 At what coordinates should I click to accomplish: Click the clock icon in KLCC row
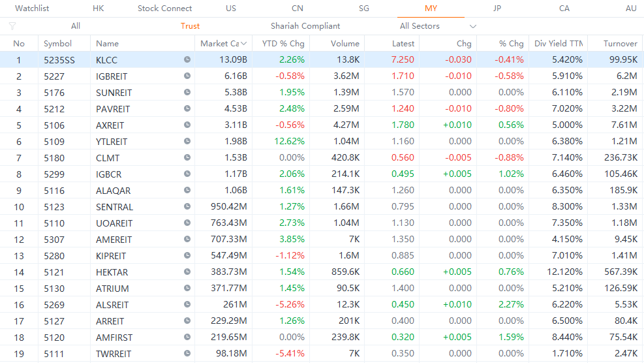(x=187, y=59)
